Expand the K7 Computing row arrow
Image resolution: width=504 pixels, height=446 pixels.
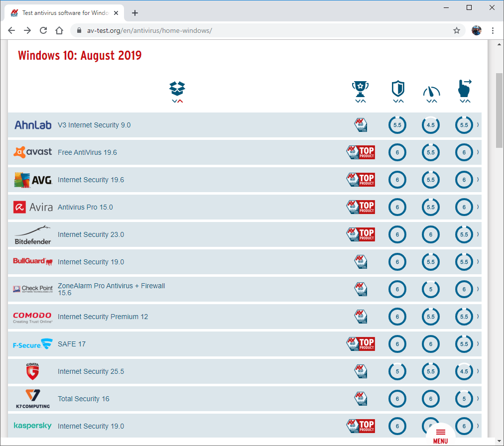click(x=478, y=398)
